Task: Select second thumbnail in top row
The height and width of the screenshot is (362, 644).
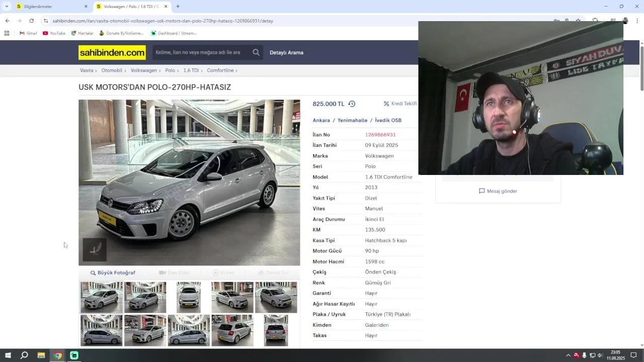Action: 145,297
